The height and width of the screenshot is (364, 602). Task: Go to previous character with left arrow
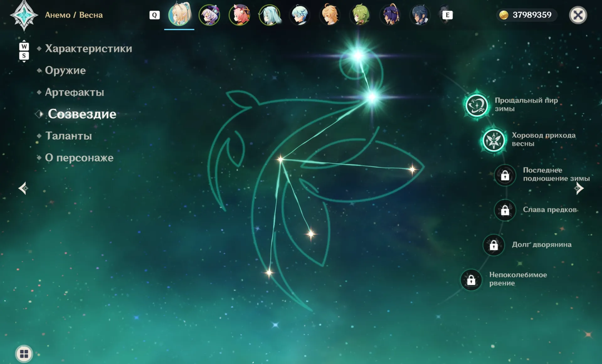coord(23,188)
